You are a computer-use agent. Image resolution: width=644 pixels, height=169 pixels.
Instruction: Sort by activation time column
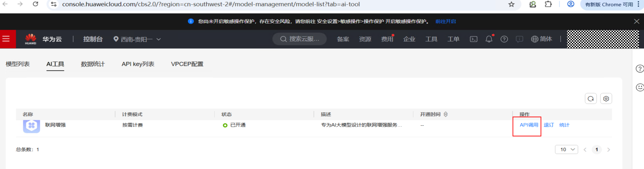[x=445, y=114]
